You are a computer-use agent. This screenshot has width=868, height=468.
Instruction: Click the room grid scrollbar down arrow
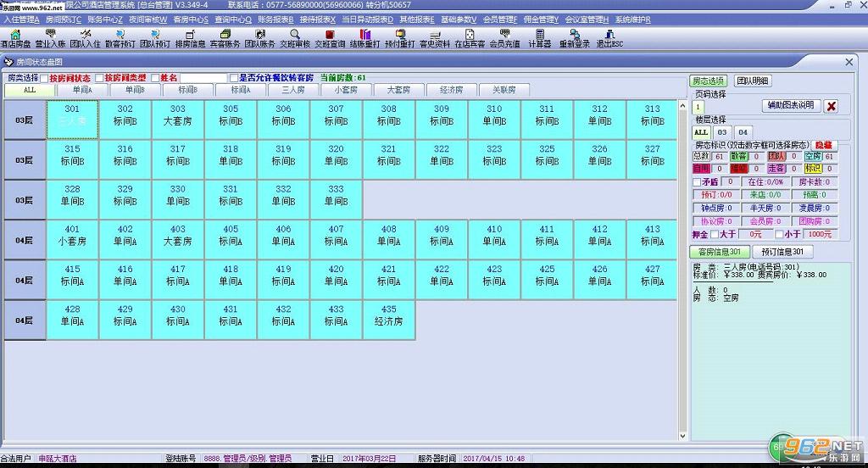pos(682,436)
